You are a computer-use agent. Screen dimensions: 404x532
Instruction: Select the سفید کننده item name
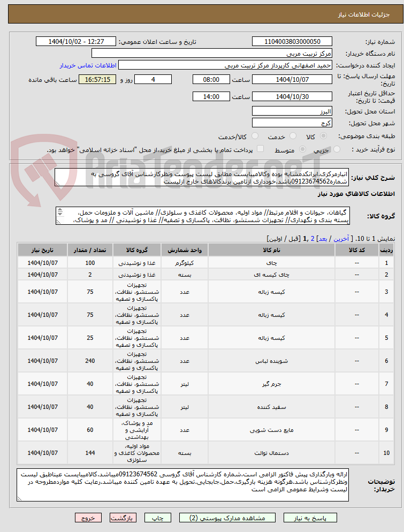pos(271,407)
